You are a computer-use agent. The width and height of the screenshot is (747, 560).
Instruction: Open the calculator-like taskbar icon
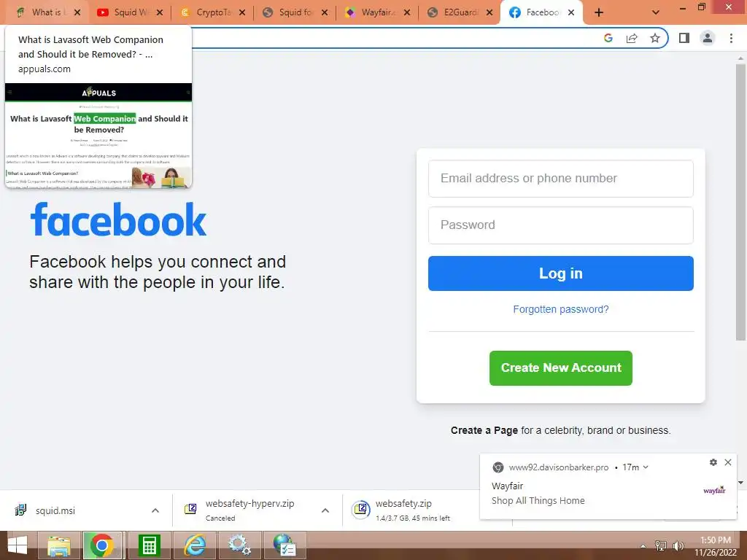[x=149, y=545]
